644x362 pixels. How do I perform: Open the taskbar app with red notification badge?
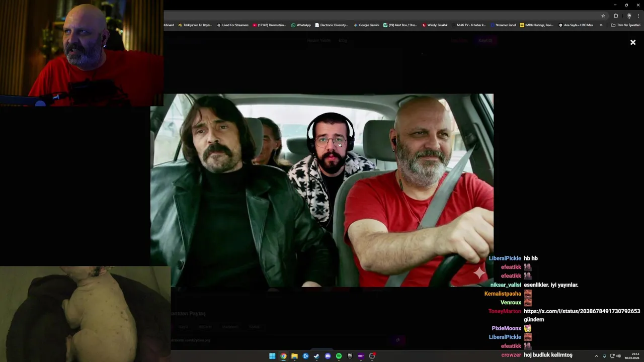pos(372,356)
